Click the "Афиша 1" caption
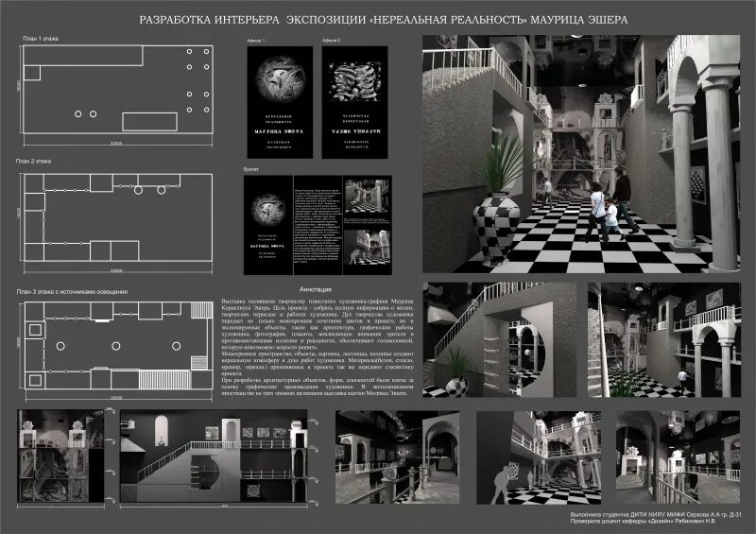The width and height of the screenshot is (756, 534). point(255,41)
